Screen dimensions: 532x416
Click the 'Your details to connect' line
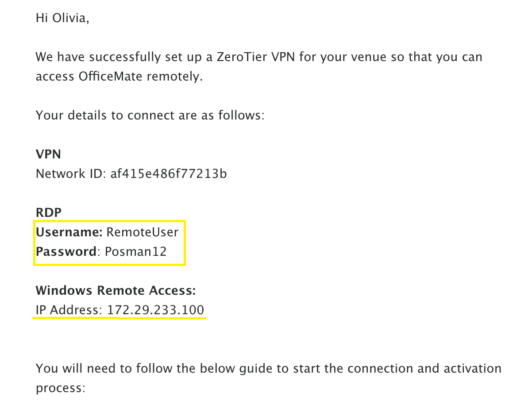pos(150,116)
